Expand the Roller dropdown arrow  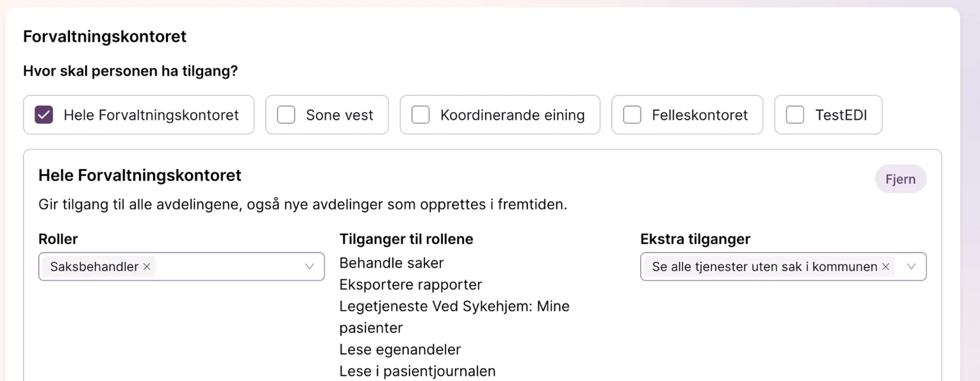tap(310, 267)
